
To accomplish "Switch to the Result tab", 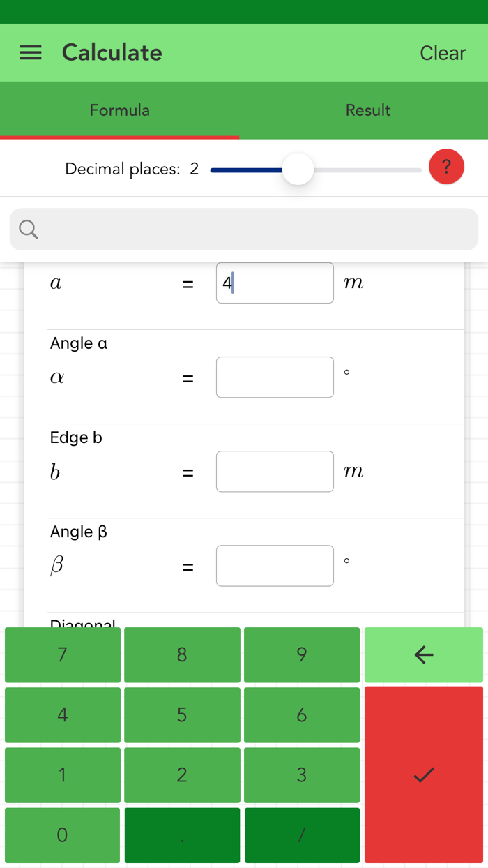I will 367,110.
